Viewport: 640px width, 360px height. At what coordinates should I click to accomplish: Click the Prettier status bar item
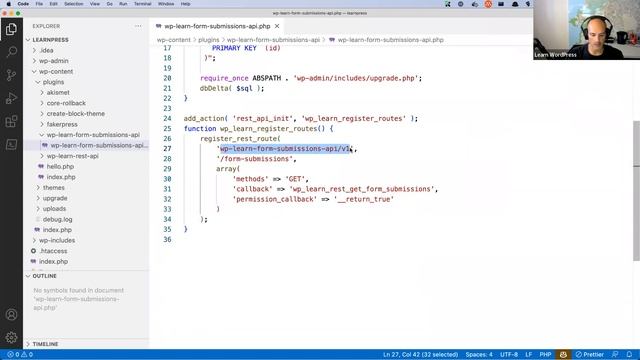point(589,355)
